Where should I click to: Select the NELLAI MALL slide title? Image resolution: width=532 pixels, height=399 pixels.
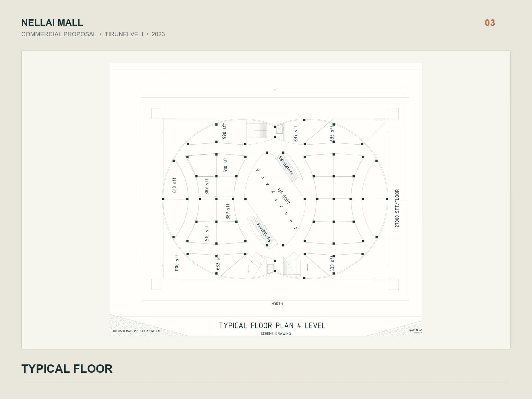coord(52,23)
